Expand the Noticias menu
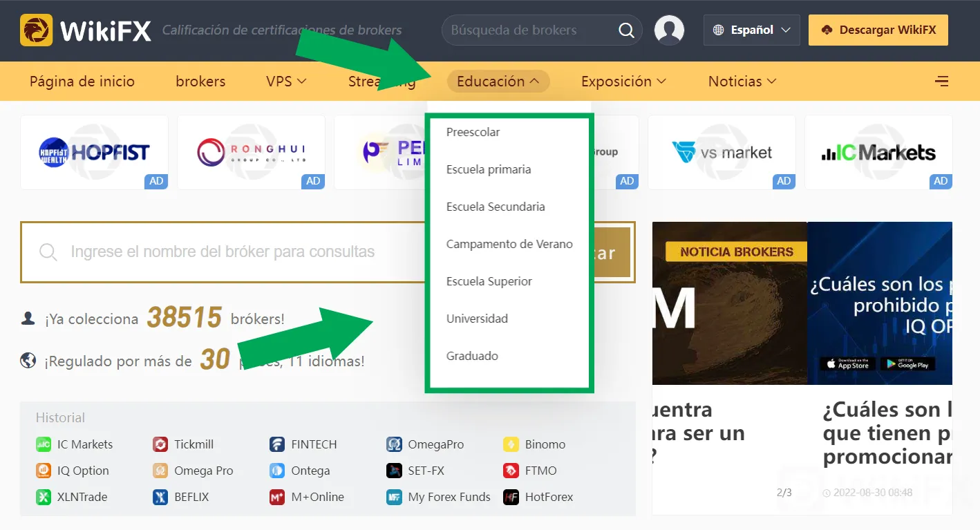The image size is (980, 530). click(742, 82)
